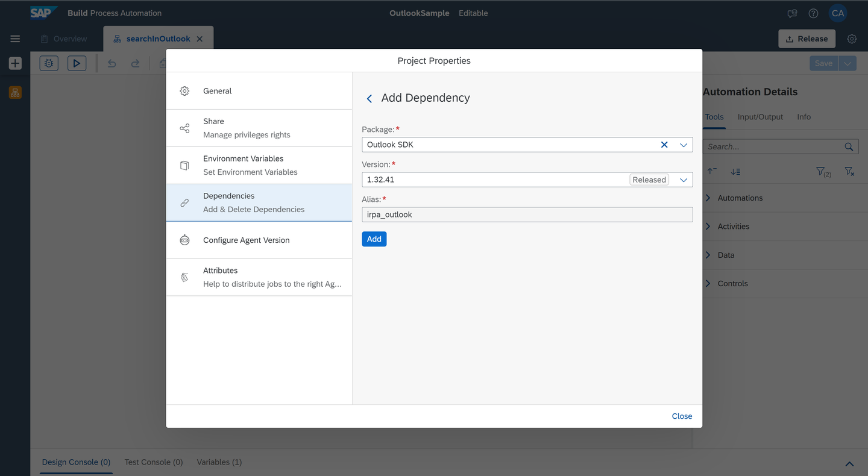The width and height of the screenshot is (868, 476).
Task: Click the OutlookSample project title
Action: [x=420, y=13]
